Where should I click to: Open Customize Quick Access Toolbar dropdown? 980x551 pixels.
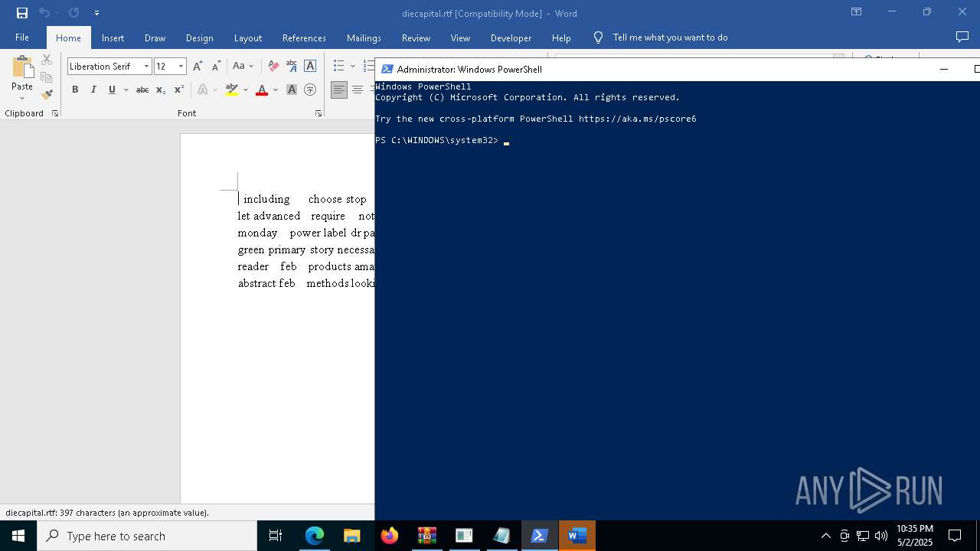(96, 13)
